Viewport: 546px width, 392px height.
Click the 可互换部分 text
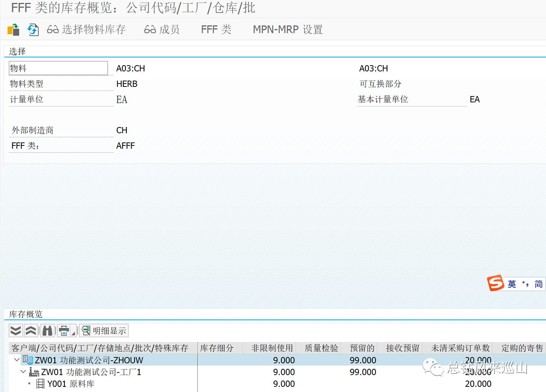point(380,84)
